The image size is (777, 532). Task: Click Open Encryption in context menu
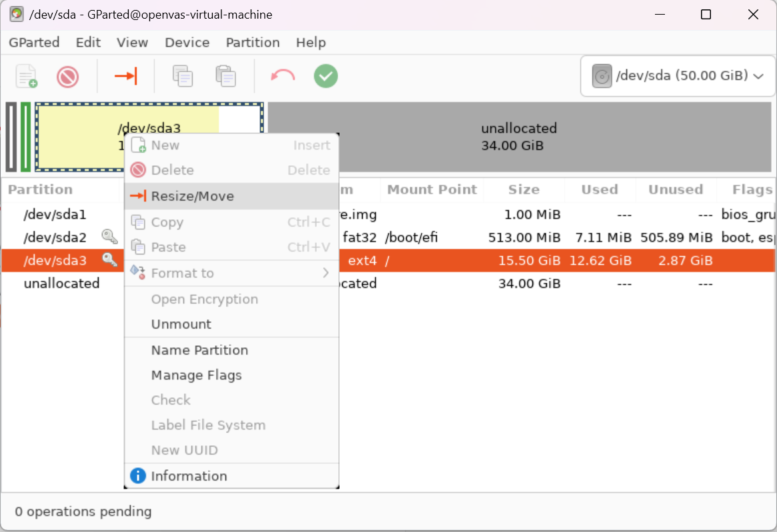[231, 299]
